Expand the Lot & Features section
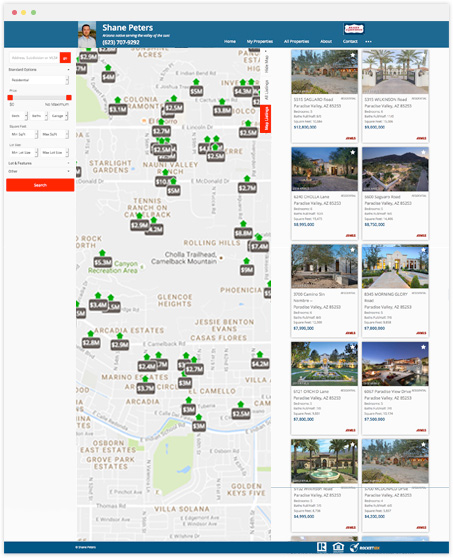 [39, 163]
